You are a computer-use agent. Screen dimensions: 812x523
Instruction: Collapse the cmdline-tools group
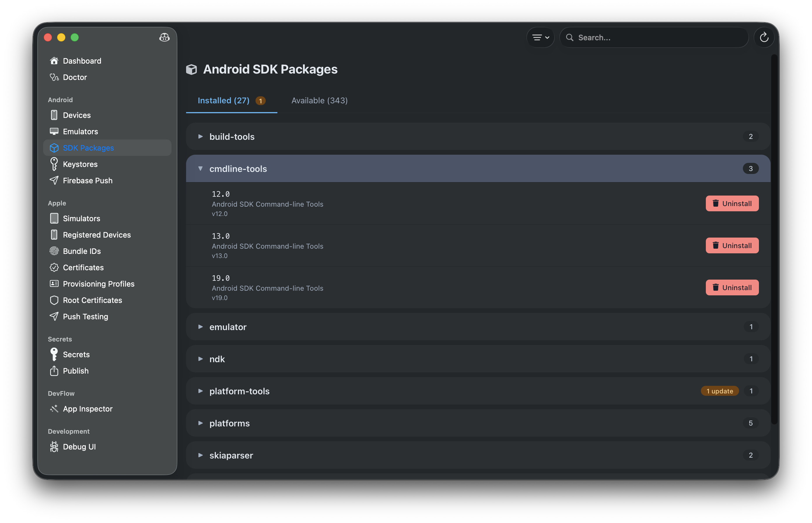click(238, 168)
